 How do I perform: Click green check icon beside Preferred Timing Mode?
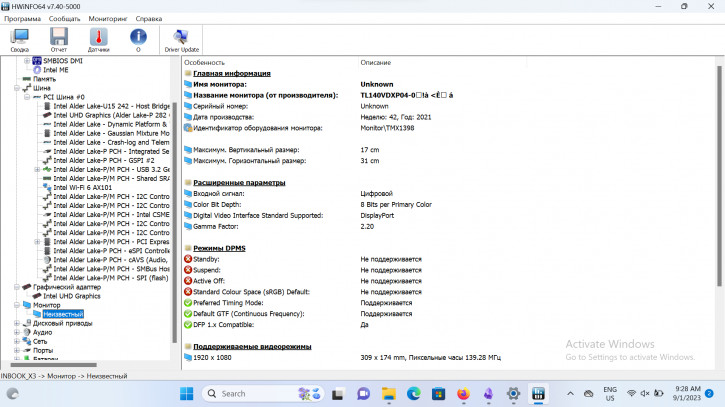(x=188, y=303)
